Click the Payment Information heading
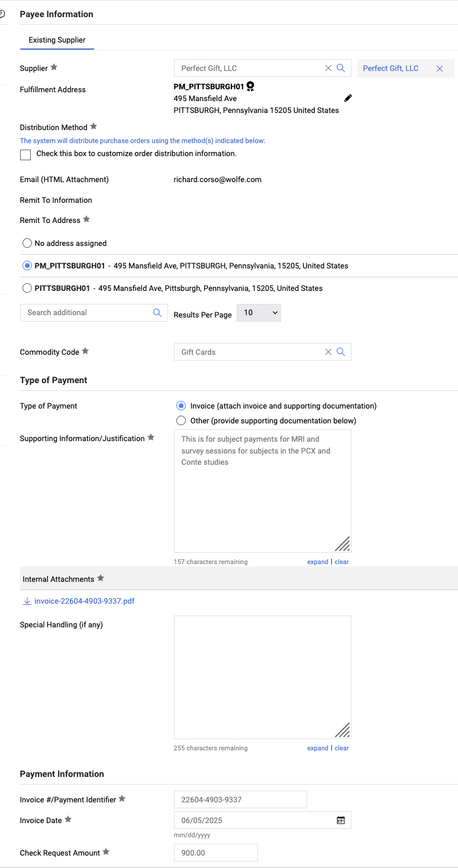Viewport: 458px width, 868px height. pyautogui.click(x=62, y=774)
